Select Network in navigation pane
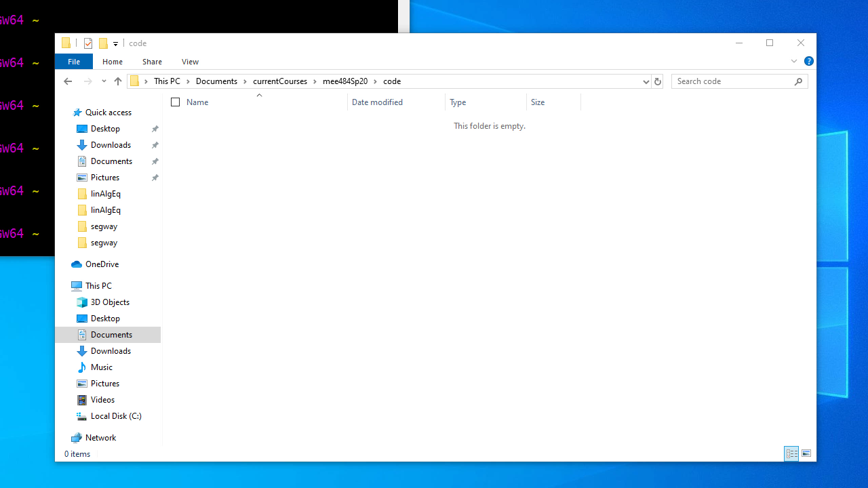868x488 pixels. (100, 438)
